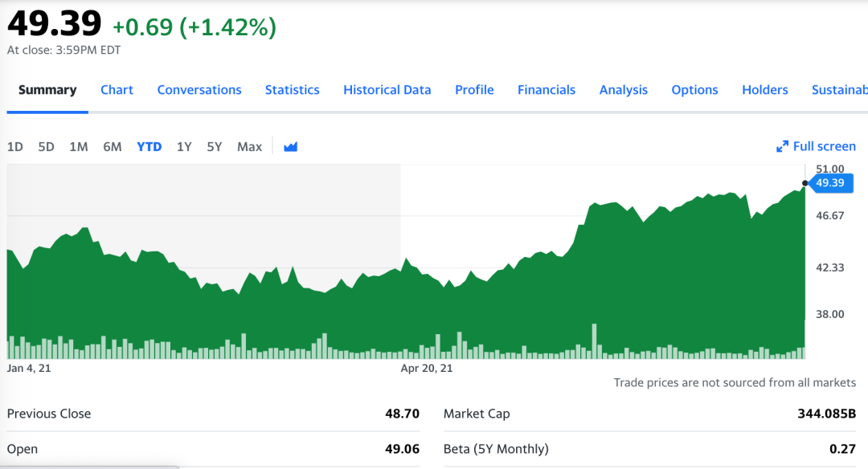Screen dimensions: 868x469
Task: Click the 49.39 current price marker
Action: click(829, 183)
